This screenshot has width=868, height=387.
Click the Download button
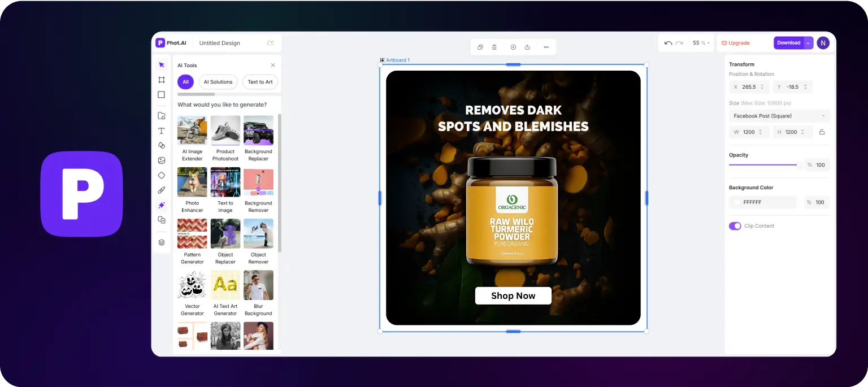point(788,43)
